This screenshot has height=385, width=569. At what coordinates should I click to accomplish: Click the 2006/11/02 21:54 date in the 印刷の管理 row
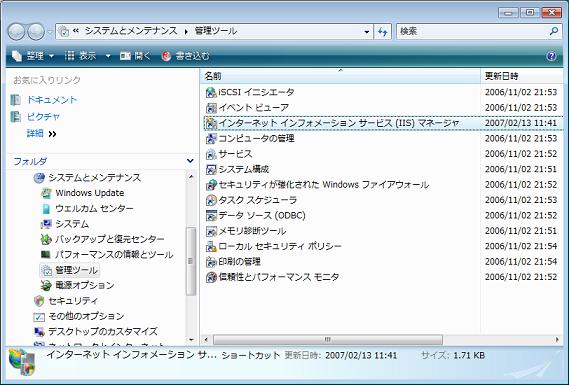click(x=521, y=262)
